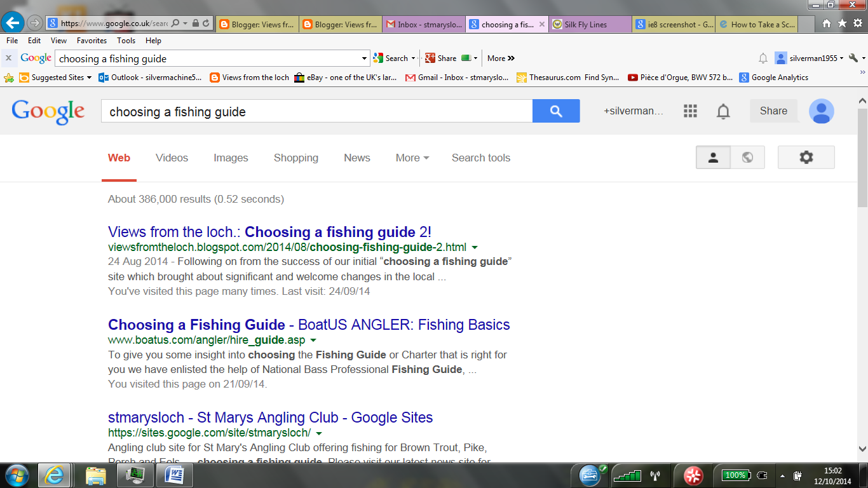Click the browser Back arrow button
This screenshot has width=868, height=488.
tap(13, 24)
